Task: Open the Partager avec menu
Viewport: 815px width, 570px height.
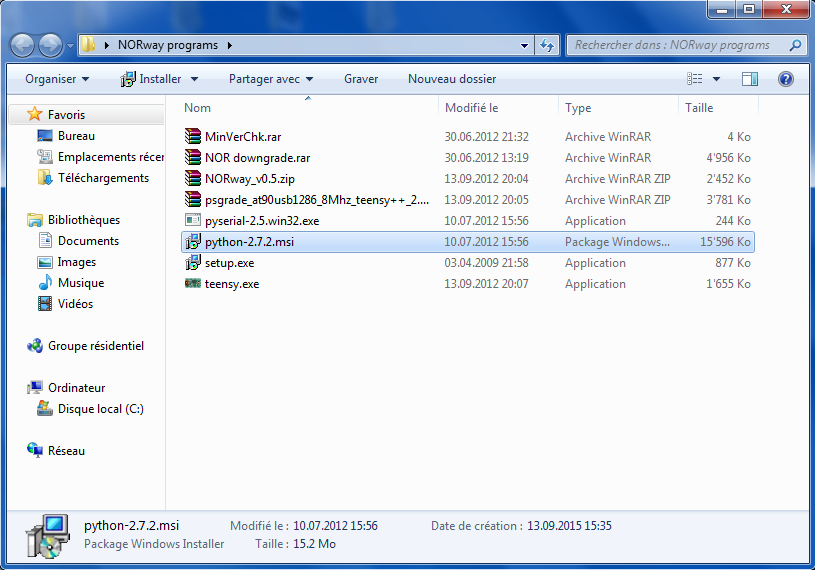Action: click(x=271, y=79)
